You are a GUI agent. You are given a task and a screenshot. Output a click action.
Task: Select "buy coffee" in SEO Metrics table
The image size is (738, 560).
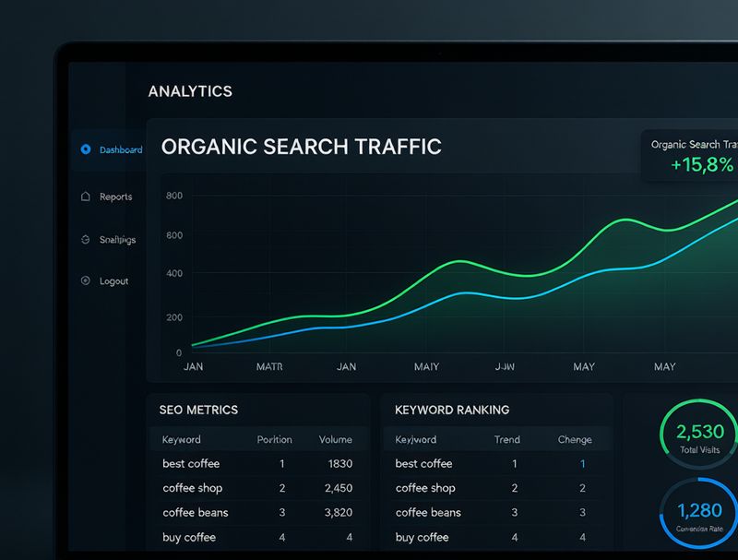click(189, 538)
